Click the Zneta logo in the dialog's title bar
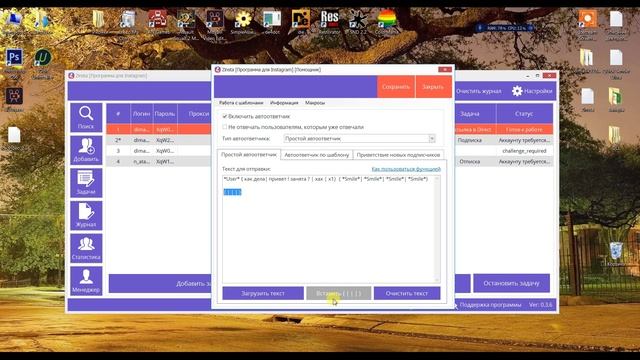The image size is (640, 360). (218, 69)
